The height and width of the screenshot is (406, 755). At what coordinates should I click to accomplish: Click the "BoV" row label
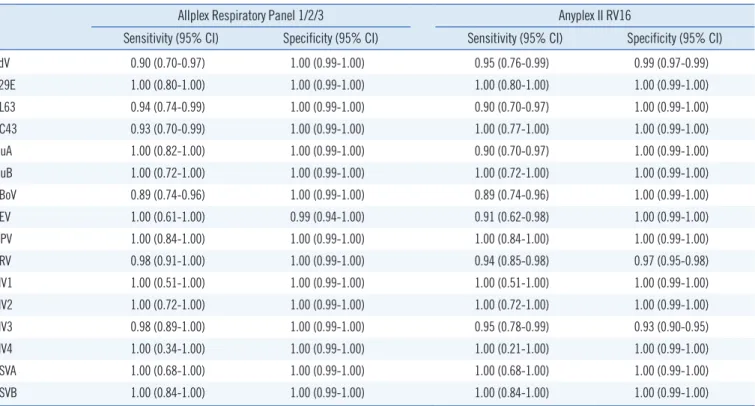(8, 195)
